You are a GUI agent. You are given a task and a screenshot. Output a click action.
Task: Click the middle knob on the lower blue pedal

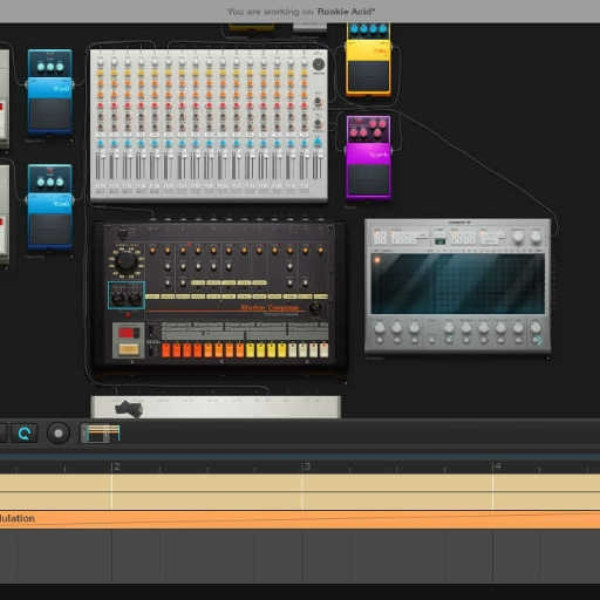(51, 182)
